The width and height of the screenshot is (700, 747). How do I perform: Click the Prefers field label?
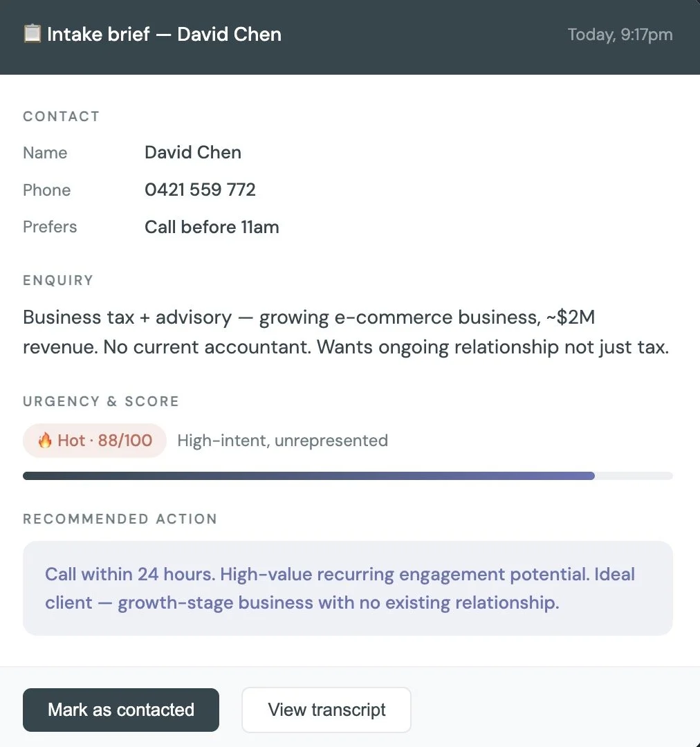[x=50, y=227]
